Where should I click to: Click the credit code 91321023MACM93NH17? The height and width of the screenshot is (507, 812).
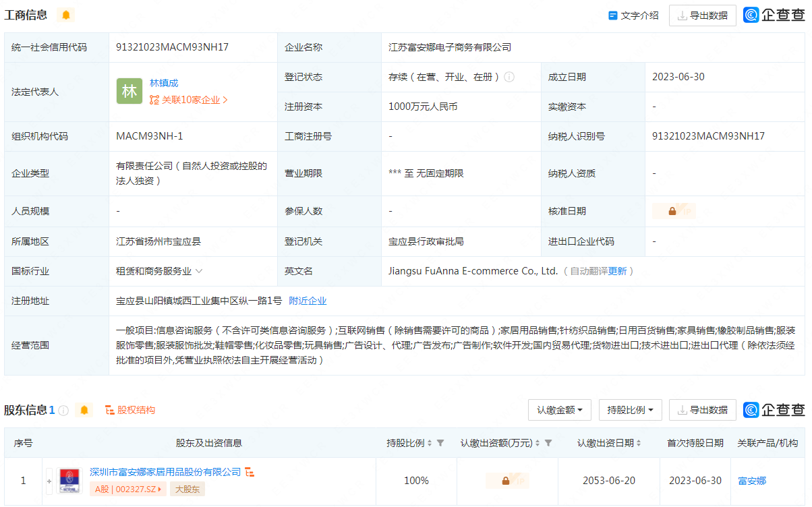pyautogui.click(x=173, y=47)
